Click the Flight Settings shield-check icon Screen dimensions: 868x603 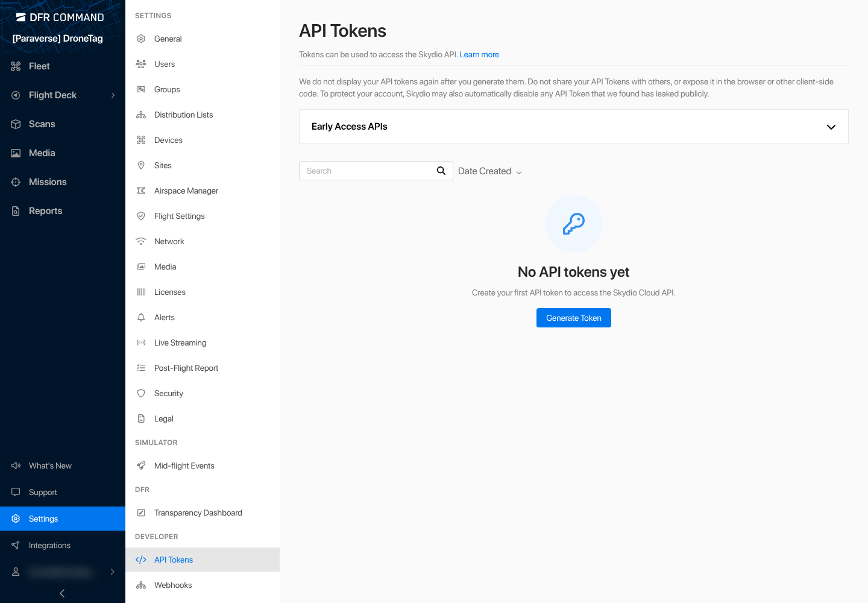[141, 216]
